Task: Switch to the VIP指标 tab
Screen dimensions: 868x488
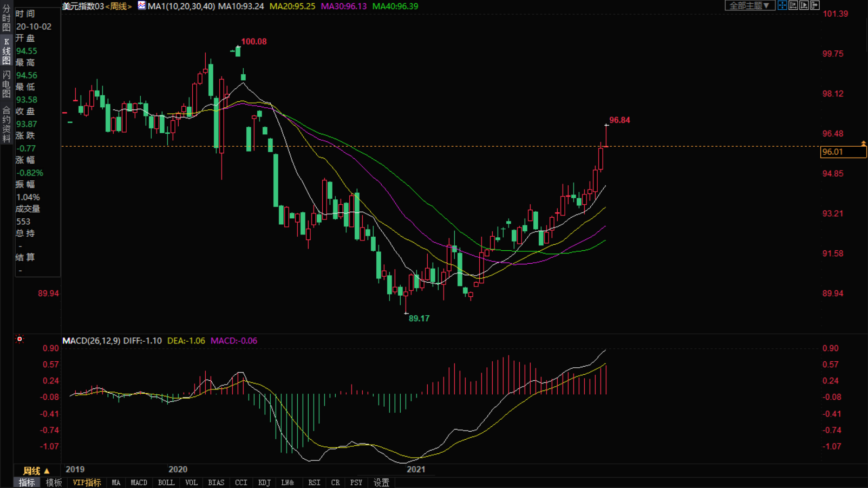Action: (87, 483)
